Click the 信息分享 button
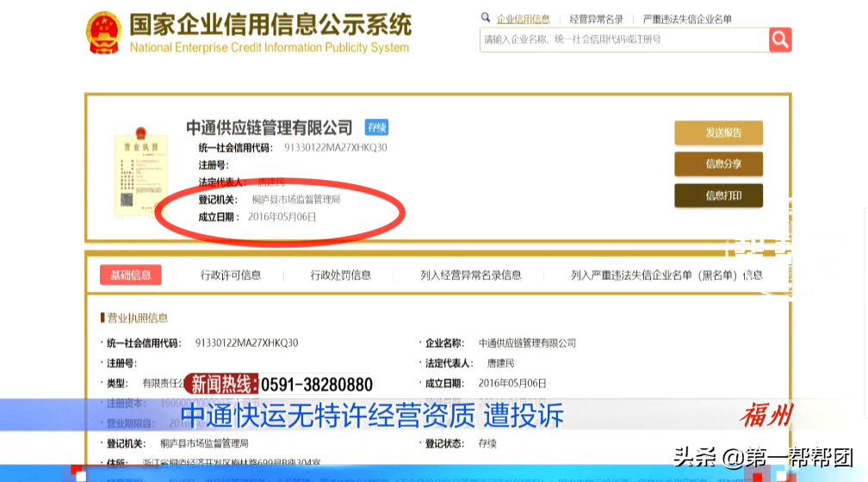 (x=718, y=164)
